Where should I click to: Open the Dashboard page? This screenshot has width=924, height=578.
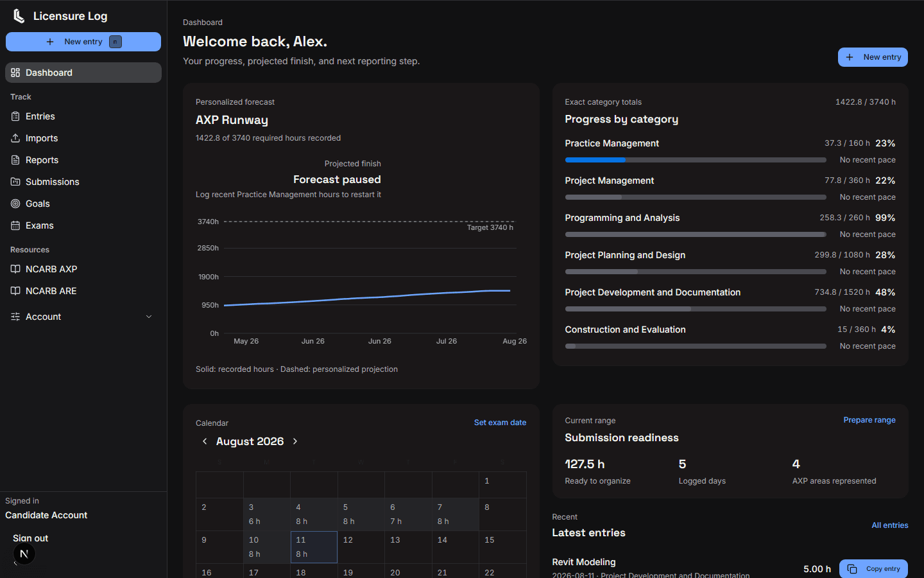coord(83,73)
